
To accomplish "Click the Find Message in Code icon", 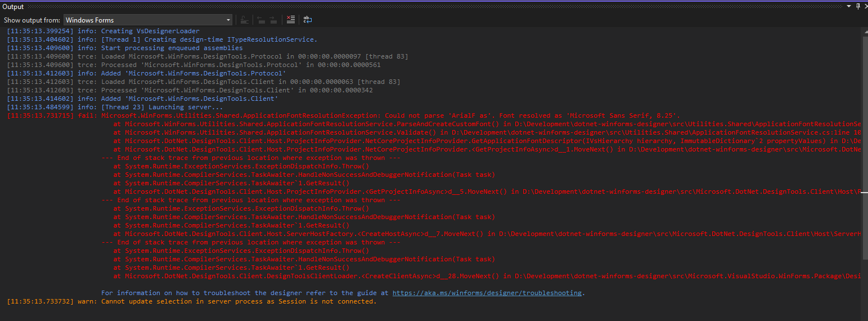I will pyautogui.click(x=244, y=20).
